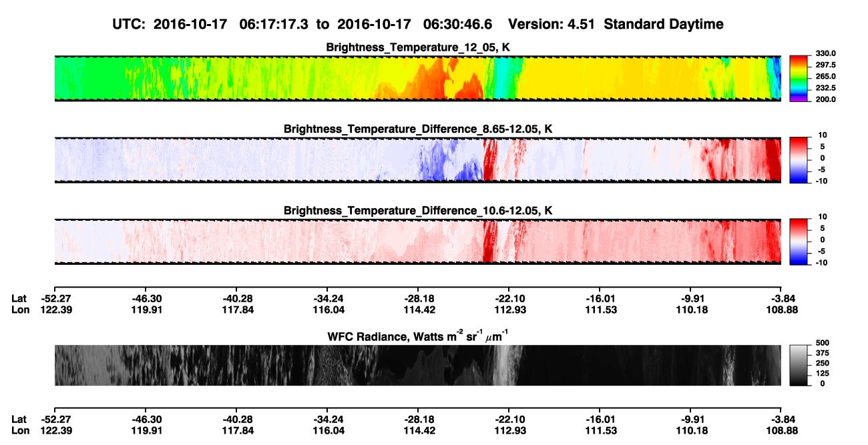Click the 297.5 color bar tick label
The width and height of the screenshot is (868, 445).
tap(827, 65)
